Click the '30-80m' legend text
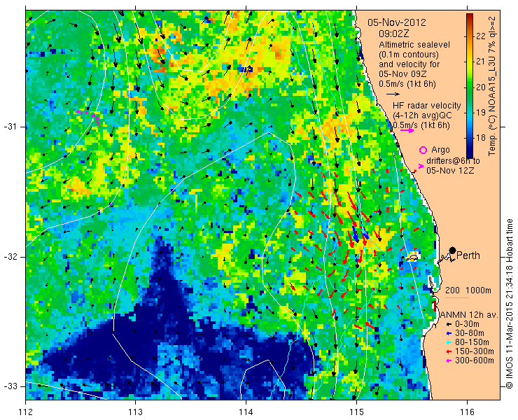The image size is (518, 420). [470, 334]
